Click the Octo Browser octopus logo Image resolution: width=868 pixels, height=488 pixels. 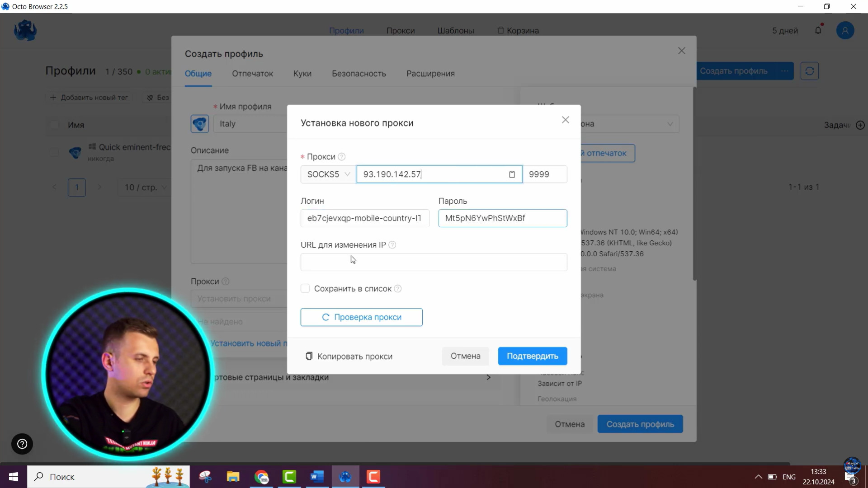pyautogui.click(x=25, y=31)
